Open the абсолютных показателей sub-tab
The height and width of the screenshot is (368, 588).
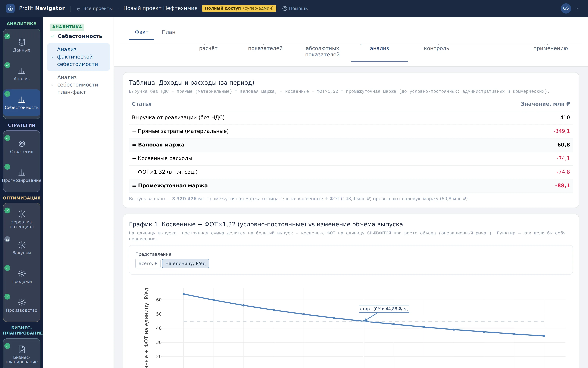322,51
